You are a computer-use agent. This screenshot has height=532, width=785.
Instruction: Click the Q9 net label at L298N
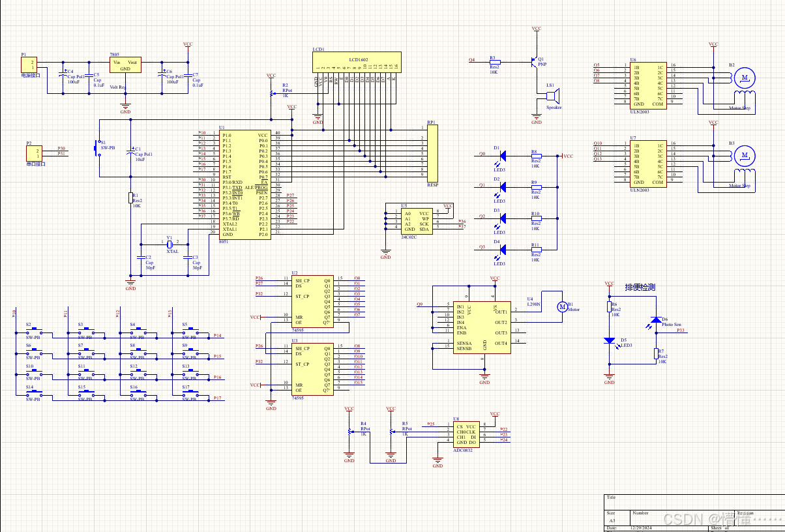[420, 304]
